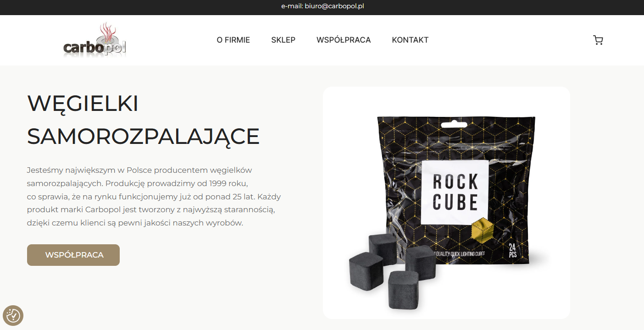644x330 pixels.
Task: Click the white ROCK CUBE label on the bag
Action: click(x=454, y=192)
